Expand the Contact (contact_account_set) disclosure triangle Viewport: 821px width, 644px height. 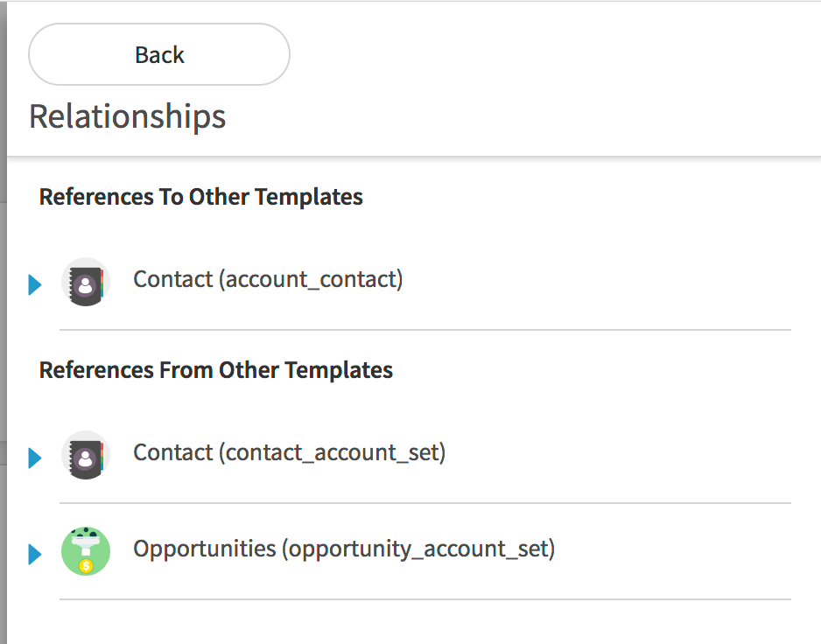[x=34, y=458]
